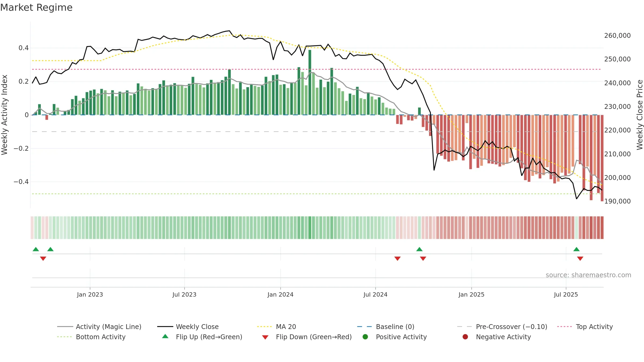Click the Jan 2024 x-axis label
Image resolution: width=644 pixels, height=362 pixels.
[280, 294]
